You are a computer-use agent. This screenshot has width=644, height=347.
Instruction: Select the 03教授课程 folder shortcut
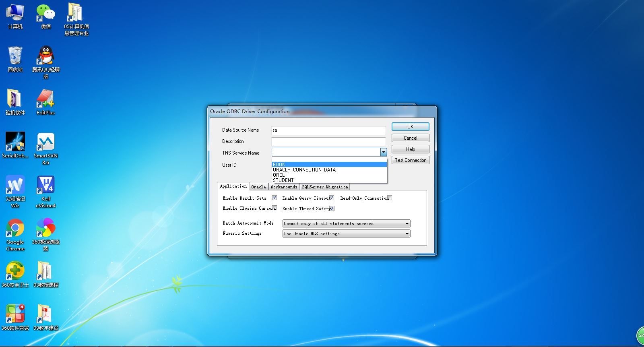coord(46,275)
